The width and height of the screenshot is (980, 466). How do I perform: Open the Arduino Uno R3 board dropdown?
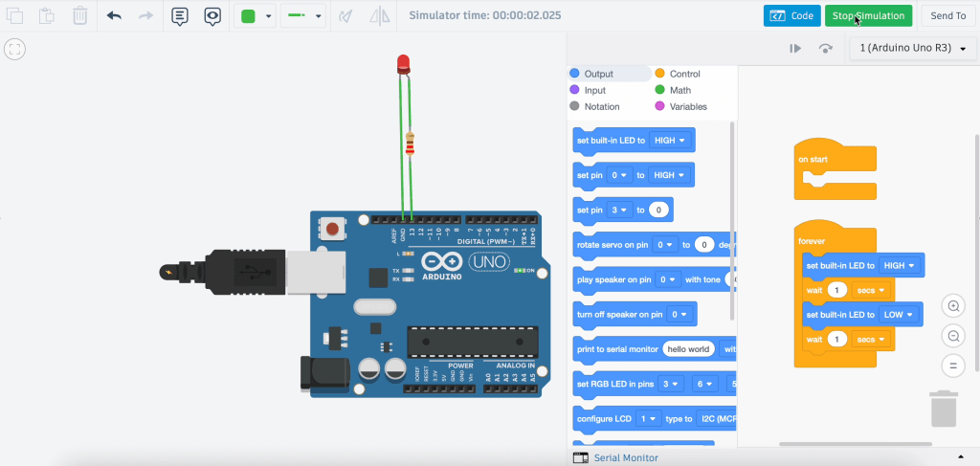click(x=911, y=48)
